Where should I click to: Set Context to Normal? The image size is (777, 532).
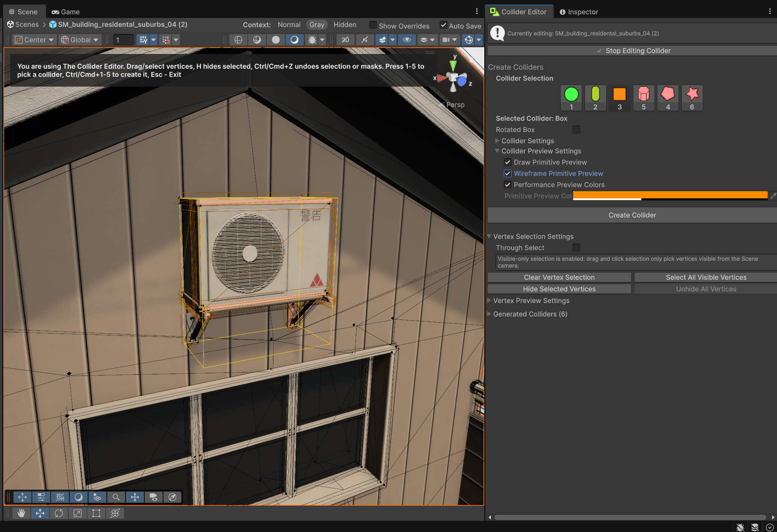coord(289,25)
